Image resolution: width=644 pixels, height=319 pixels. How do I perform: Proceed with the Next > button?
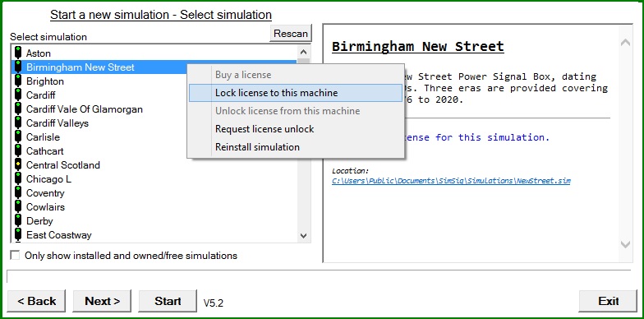tap(102, 301)
